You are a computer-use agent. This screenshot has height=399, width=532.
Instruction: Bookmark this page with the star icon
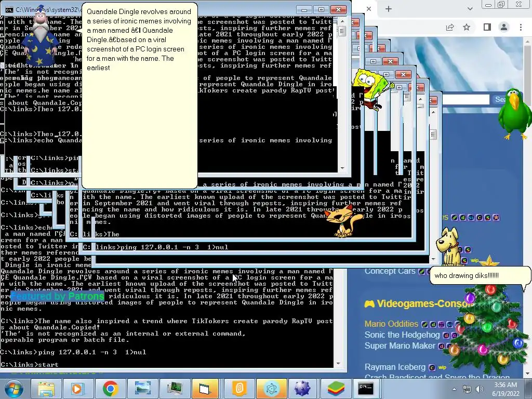(x=467, y=27)
